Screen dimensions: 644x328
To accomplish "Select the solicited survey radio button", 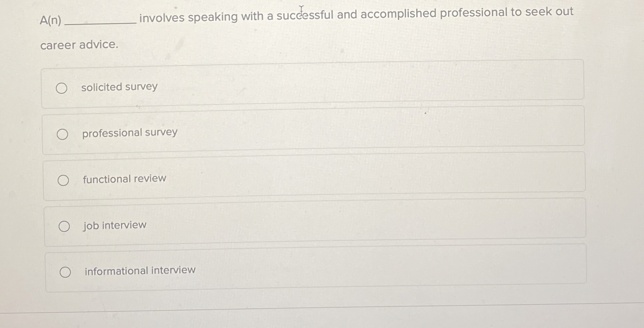I will (x=62, y=88).
